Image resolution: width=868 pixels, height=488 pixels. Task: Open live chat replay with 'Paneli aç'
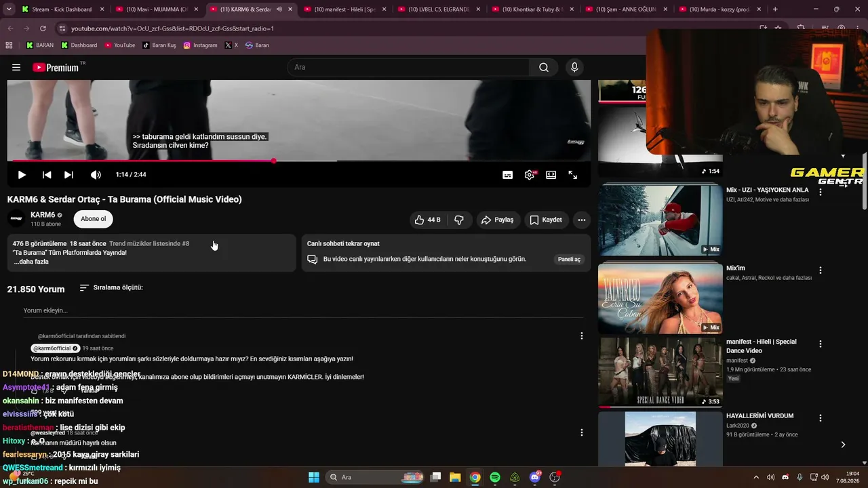coord(569,259)
